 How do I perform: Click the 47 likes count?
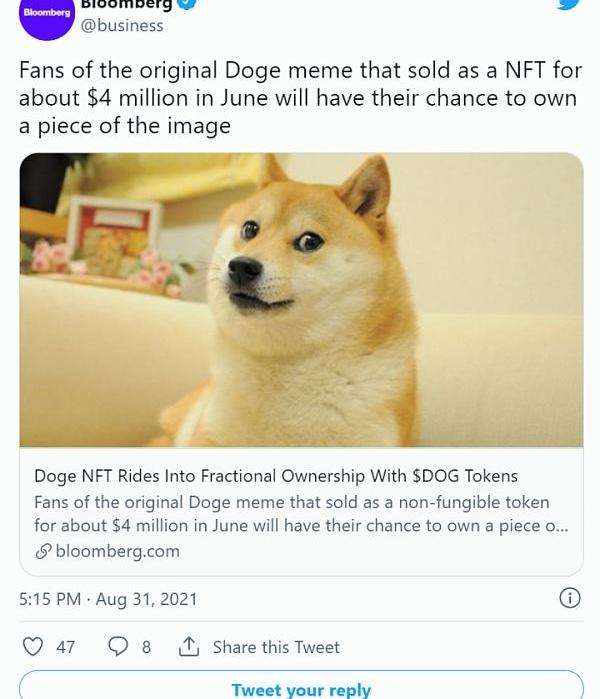[65, 647]
